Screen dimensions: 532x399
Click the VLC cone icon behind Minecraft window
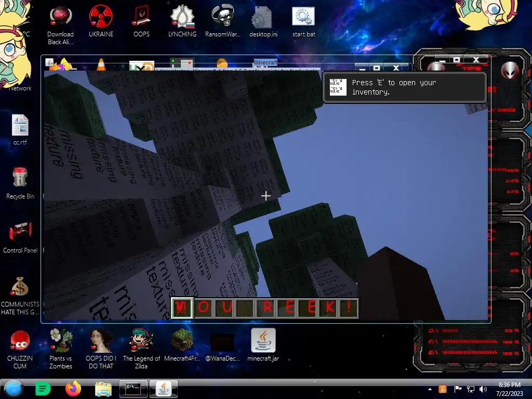(101, 64)
